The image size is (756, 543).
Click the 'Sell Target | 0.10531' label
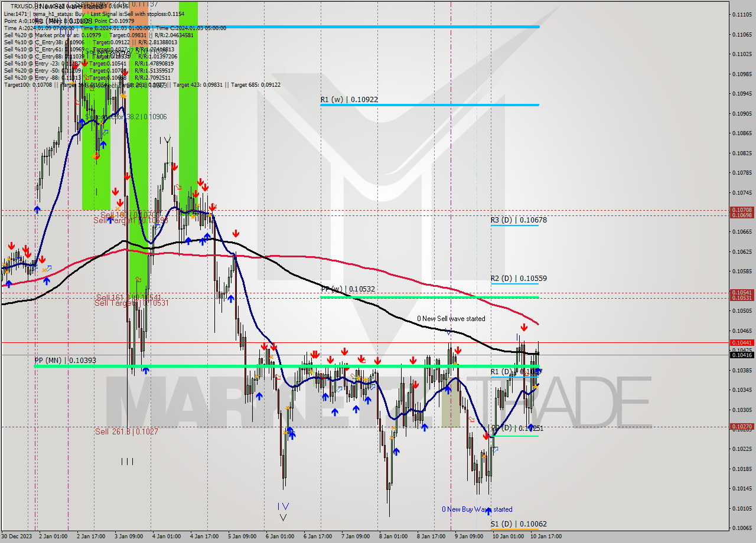coord(132,303)
